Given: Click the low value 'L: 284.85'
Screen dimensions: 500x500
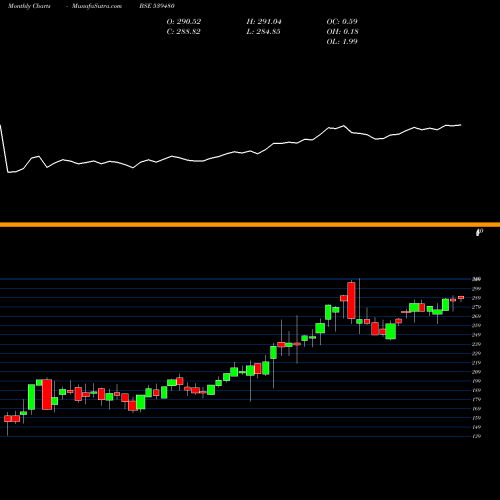Looking at the screenshot, I should click(x=263, y=32).
